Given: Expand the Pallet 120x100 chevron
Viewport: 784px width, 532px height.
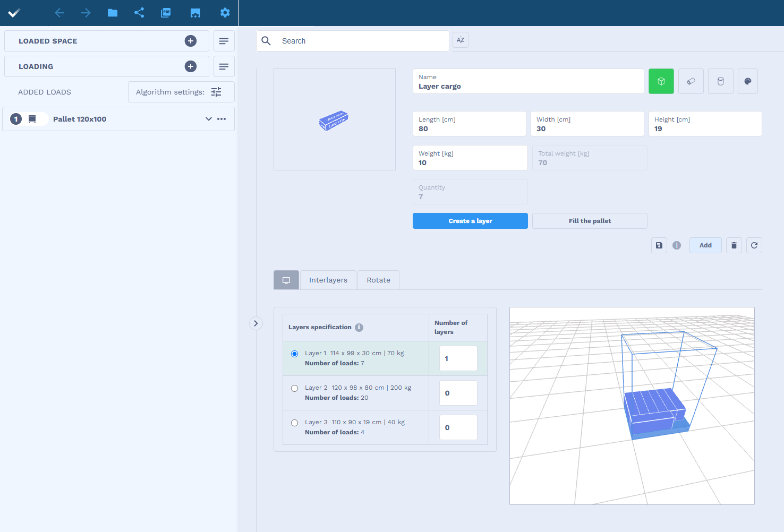Looking at the screenshot, I should (x=209, y=119).
